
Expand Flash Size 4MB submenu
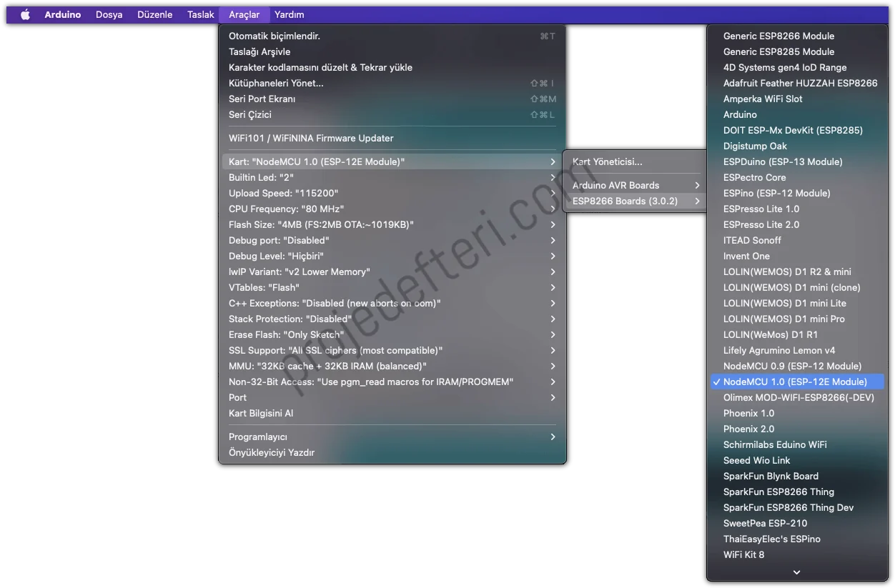392,224
